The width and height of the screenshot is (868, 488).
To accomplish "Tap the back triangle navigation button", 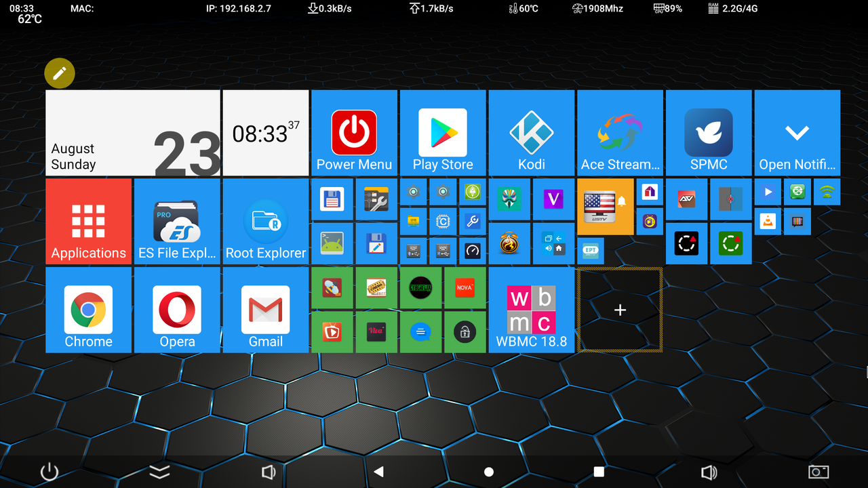I will [379, 472].
